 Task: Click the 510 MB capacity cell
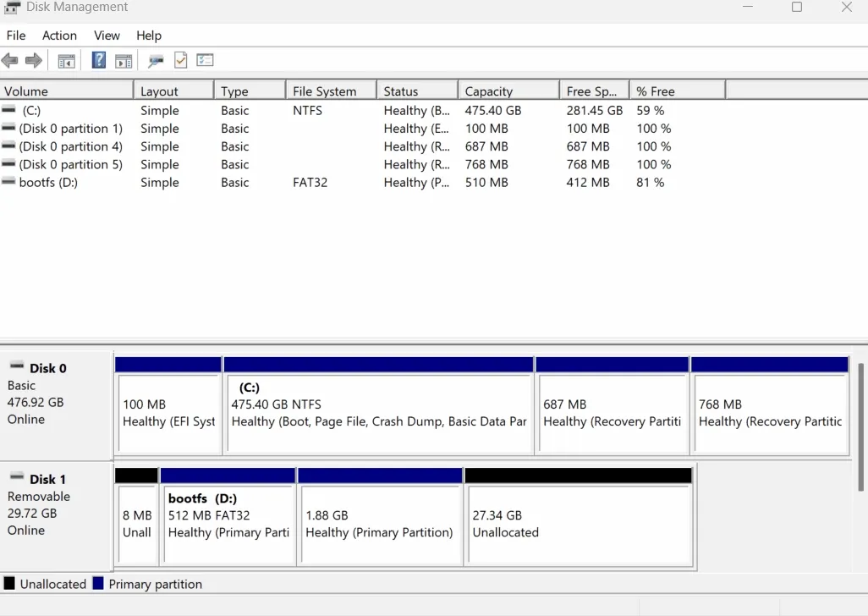point(486,182)
